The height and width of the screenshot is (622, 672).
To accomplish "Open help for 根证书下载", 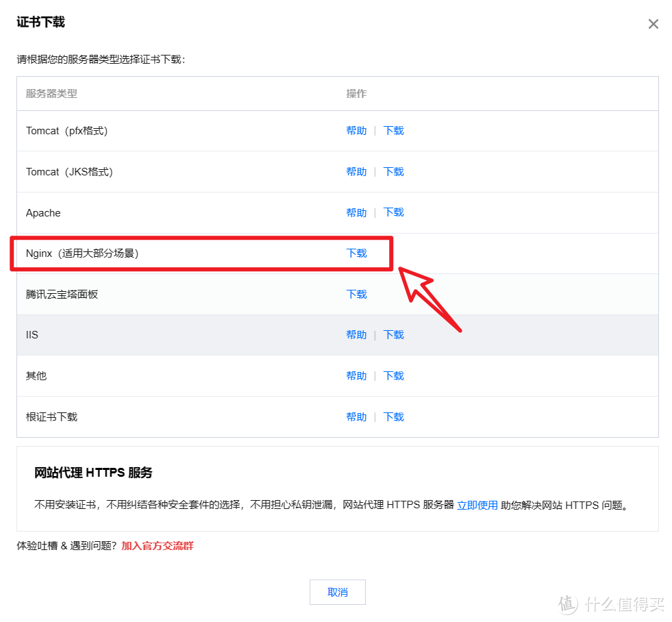I will (x=356, y=417).
